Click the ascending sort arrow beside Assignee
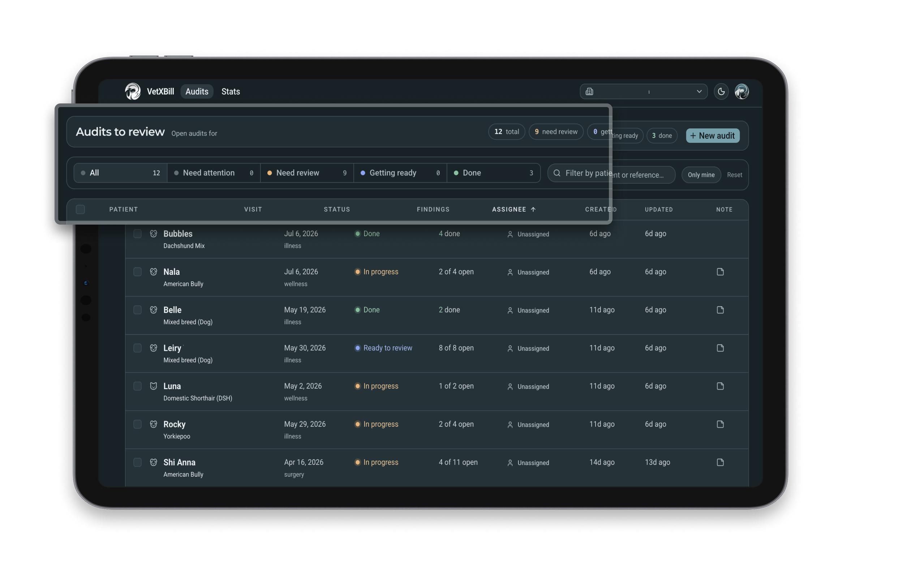924x562 pixels. pos(533,209)
